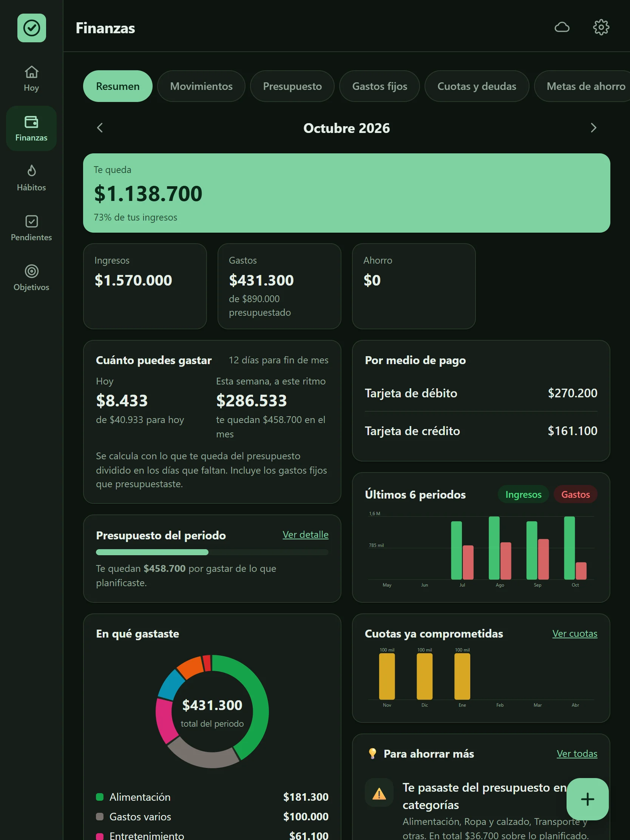Switch to the Movimientos tab

(x=201, y=86)
